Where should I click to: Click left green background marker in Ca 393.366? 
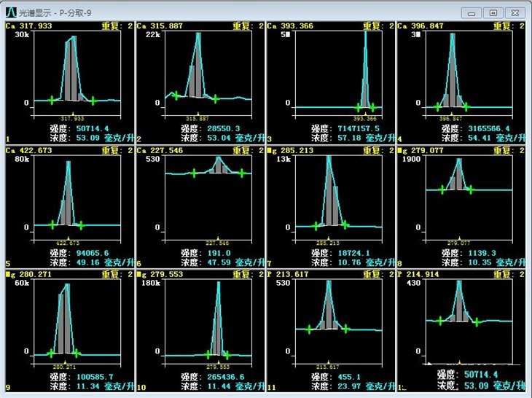(x=358, y=108)
